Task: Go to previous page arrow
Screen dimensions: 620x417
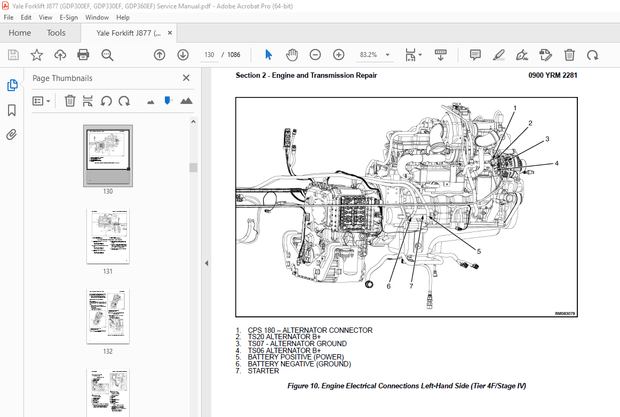Action: click(159, 55)
